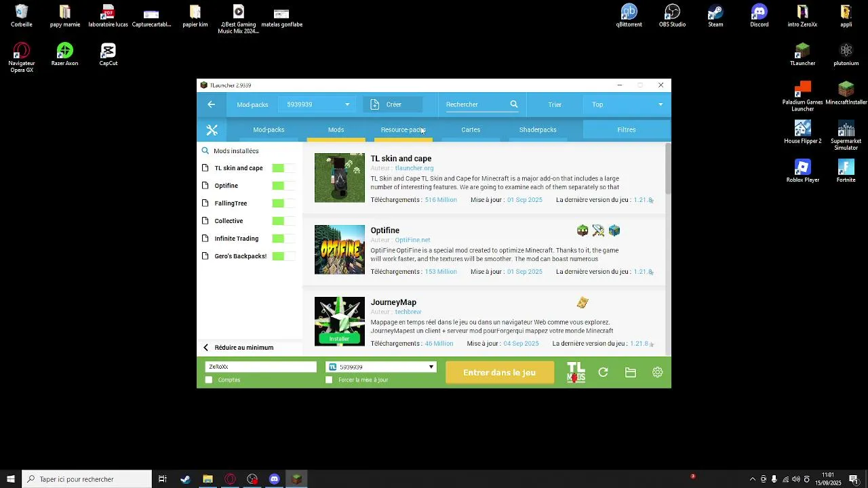Open CapCut desktop shortcut

coord(108,55)
